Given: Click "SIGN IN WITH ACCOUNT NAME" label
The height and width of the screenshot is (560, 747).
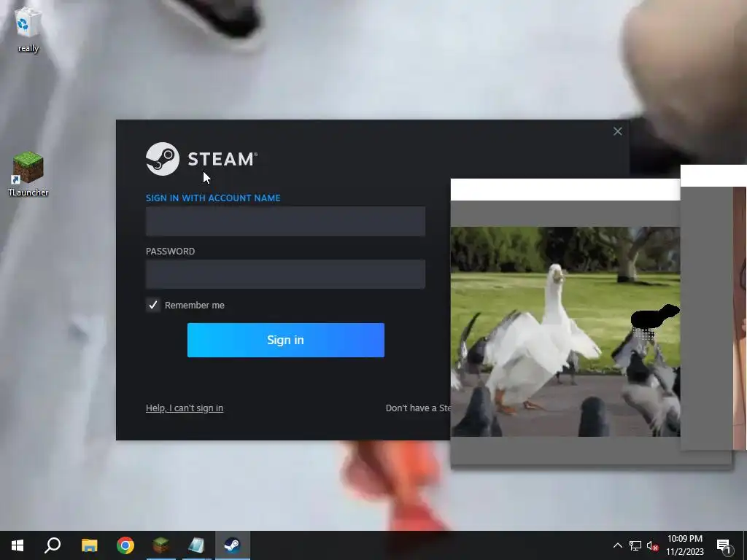Looking at the screenshot, I should click(x=213, y=198).
